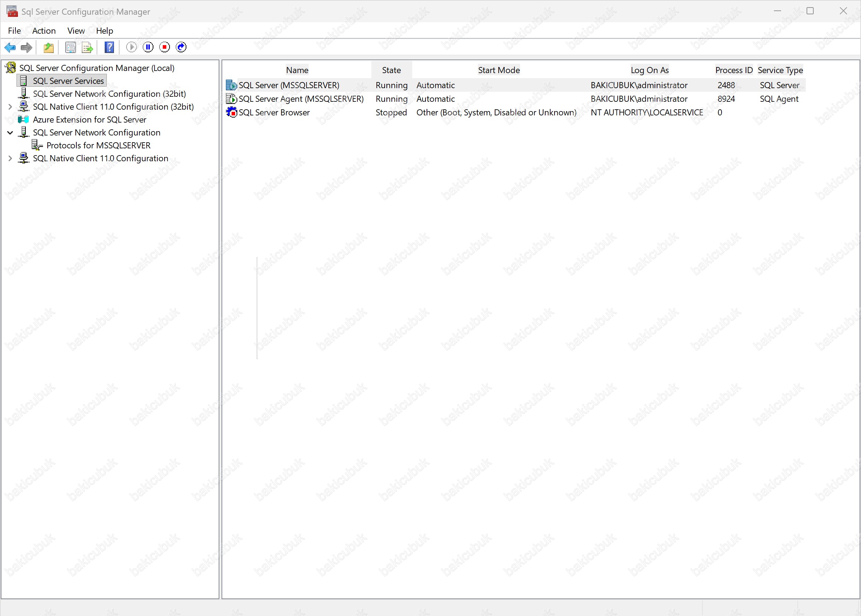The image size is (861, 616).
Task: Select the SQL Server Agent (MSSQLSERVER) row
Action: [x=300, y=99]
